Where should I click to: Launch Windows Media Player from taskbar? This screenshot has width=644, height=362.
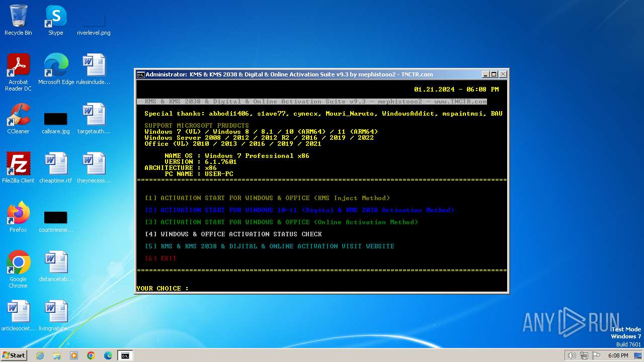click(x=74, y=355)
